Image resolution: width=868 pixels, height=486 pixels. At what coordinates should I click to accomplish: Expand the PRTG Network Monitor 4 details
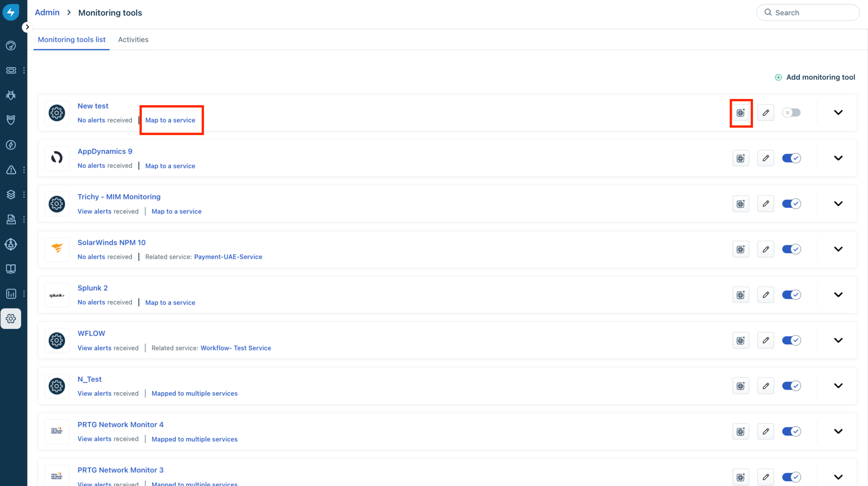[838, 431]
